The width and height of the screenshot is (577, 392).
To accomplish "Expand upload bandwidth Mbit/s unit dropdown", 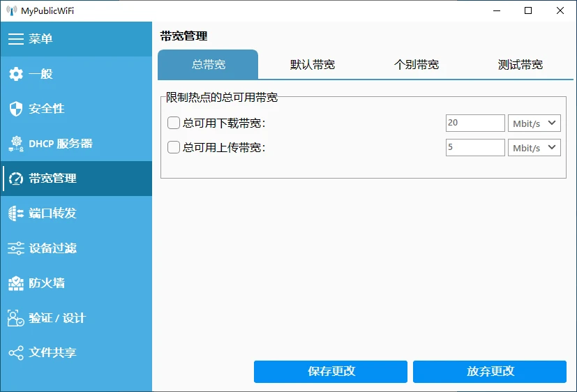I will pos(534,148).
